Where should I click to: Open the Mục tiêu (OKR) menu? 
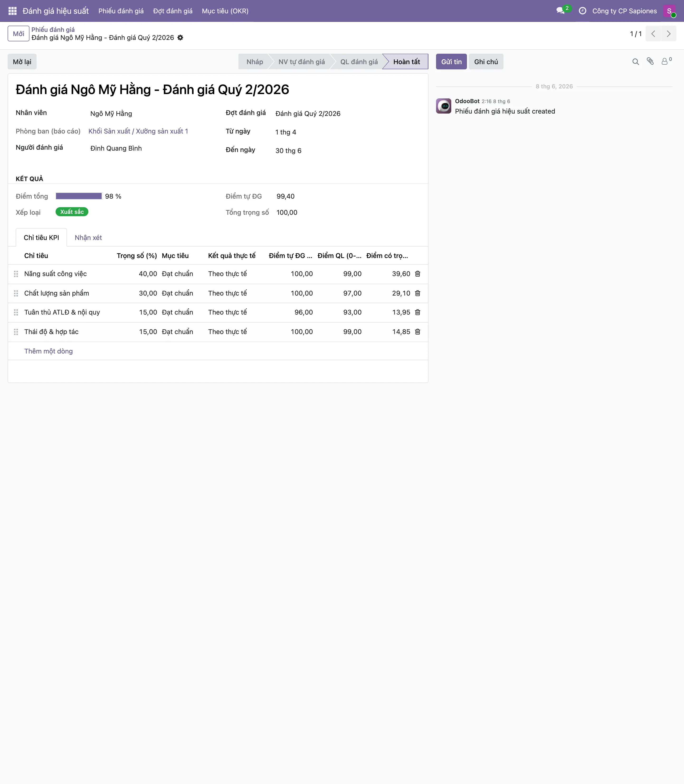coord(225,11)
